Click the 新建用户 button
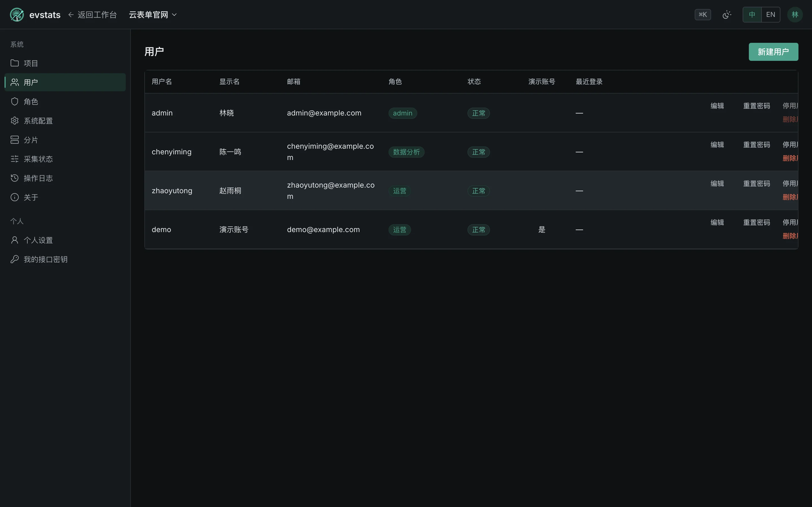Image resolution: width=812 pixels, height=507 pixels. tap(773, 52)
